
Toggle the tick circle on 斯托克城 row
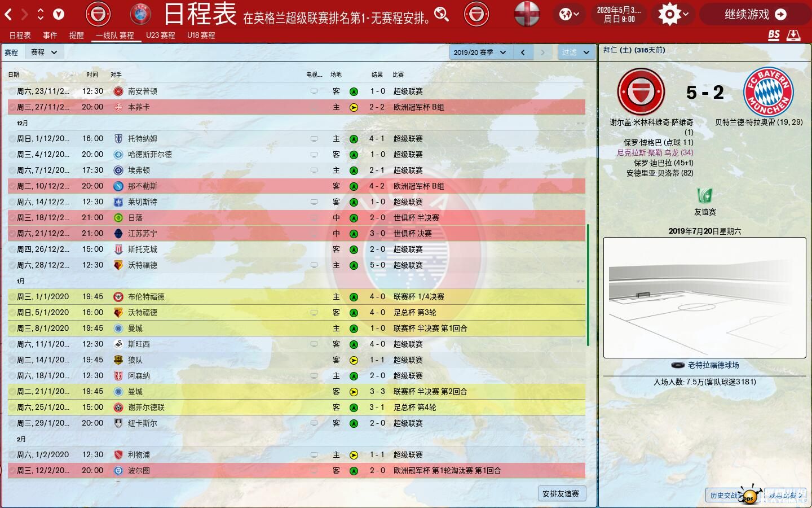(12, 249)
